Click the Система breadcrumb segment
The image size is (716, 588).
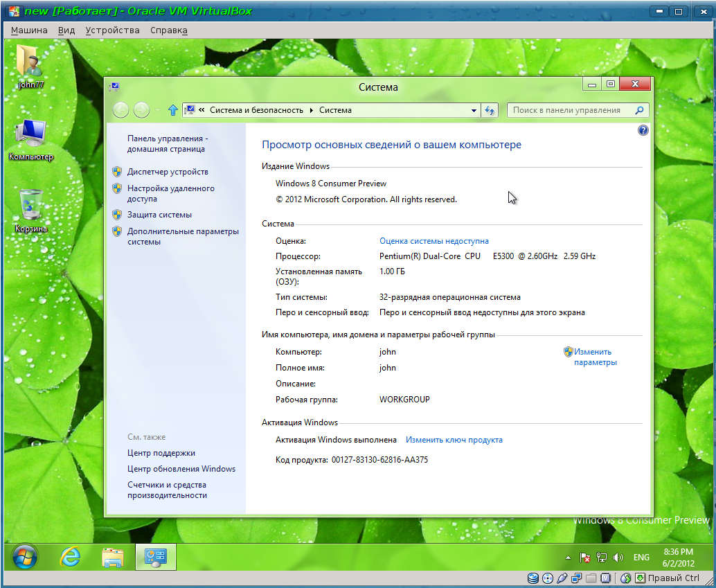click(335, 111)
